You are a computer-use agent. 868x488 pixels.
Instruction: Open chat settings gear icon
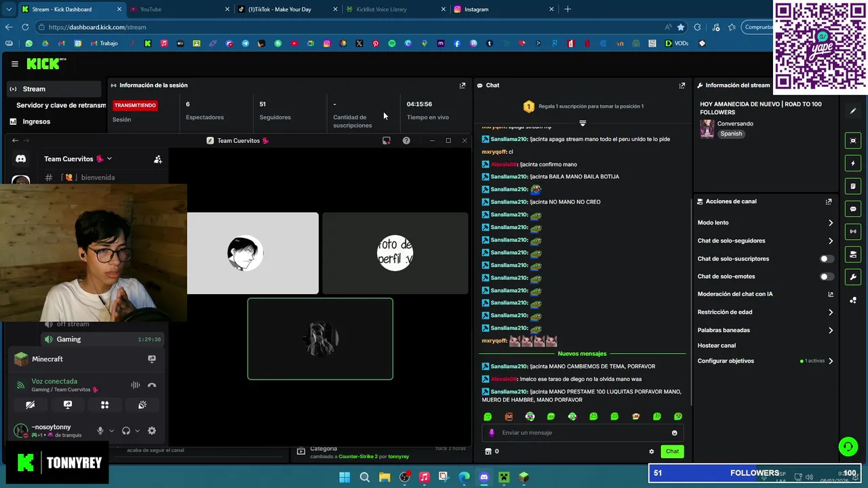tap(652, 451)
